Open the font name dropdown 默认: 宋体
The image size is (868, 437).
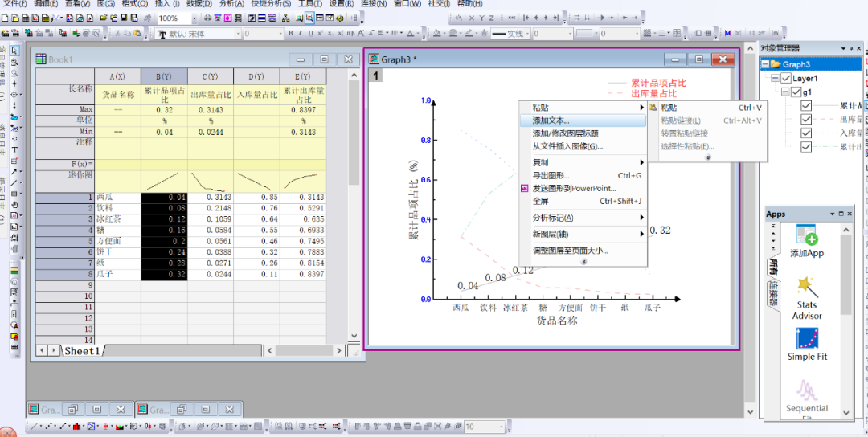238,34
